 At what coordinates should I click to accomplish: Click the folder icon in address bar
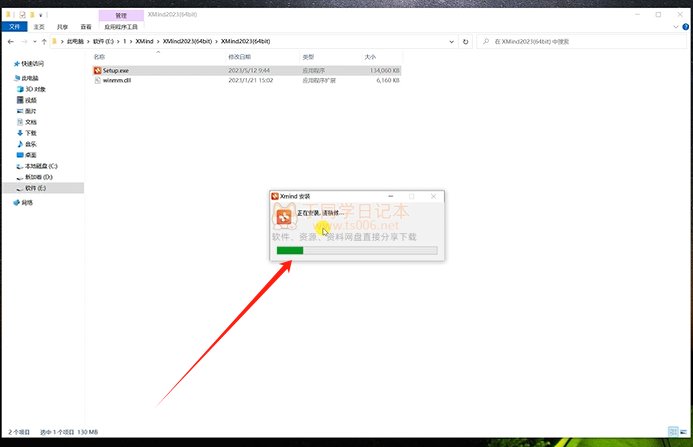pyautogui.click(x=54, y=42)
